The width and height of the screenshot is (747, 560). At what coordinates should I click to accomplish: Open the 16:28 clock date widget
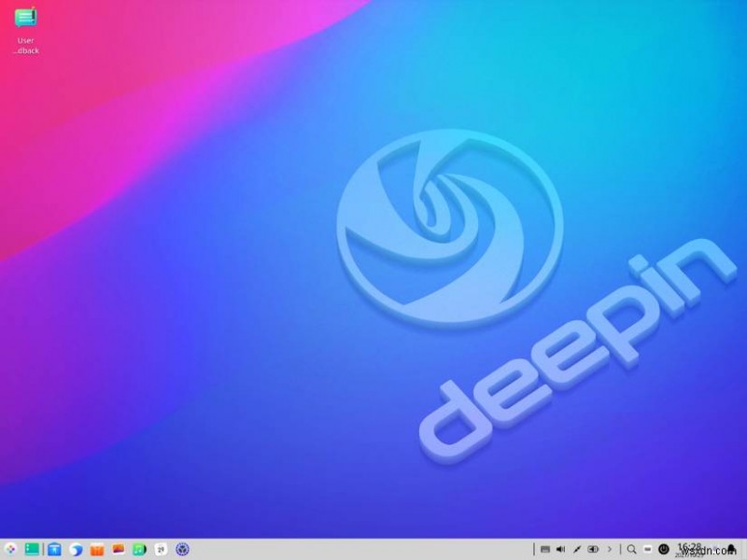[x=689, y=550]
